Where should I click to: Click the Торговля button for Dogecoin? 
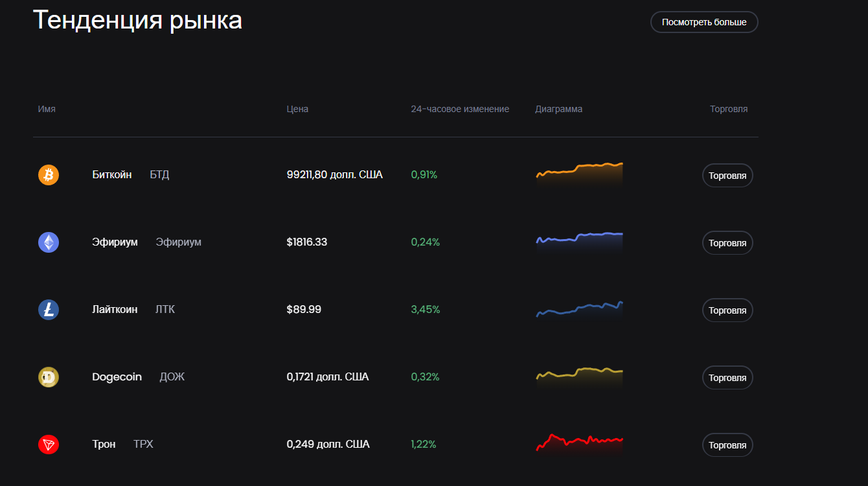tap(727, 378)
